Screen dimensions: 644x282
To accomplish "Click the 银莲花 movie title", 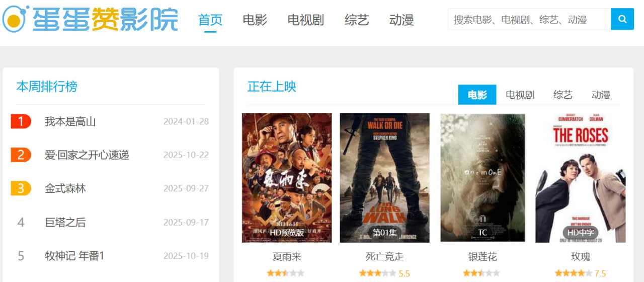I will (x=482, y=257).
